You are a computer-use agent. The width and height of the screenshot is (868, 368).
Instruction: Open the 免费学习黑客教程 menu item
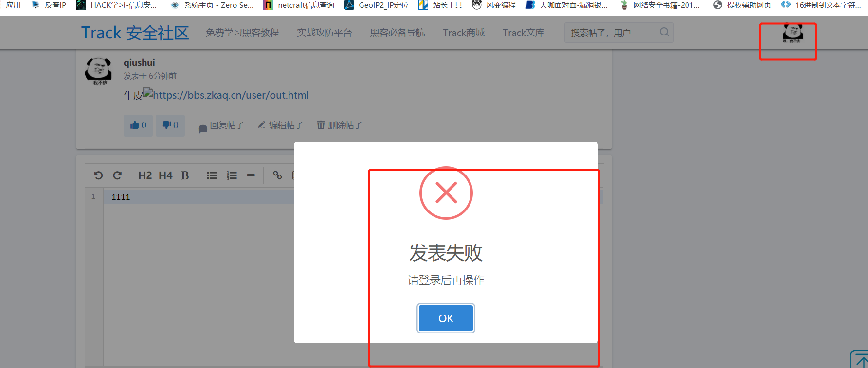[242, 33]
